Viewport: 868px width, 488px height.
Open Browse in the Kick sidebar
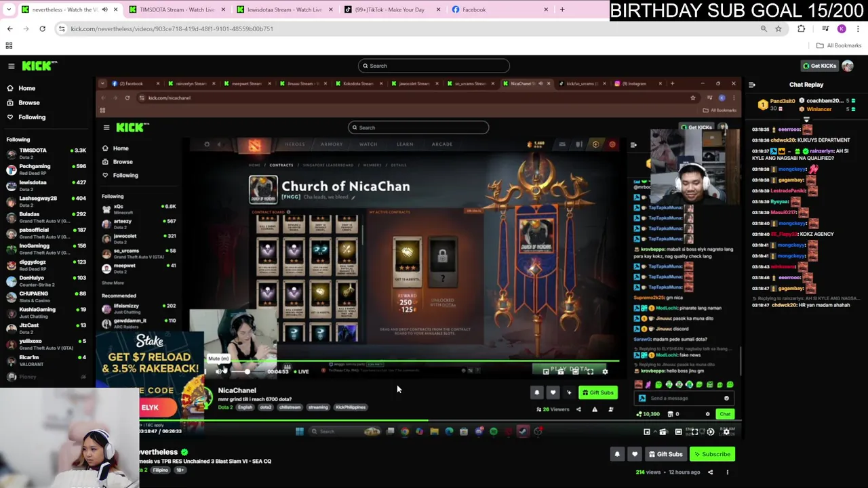(x=29, y=102)
